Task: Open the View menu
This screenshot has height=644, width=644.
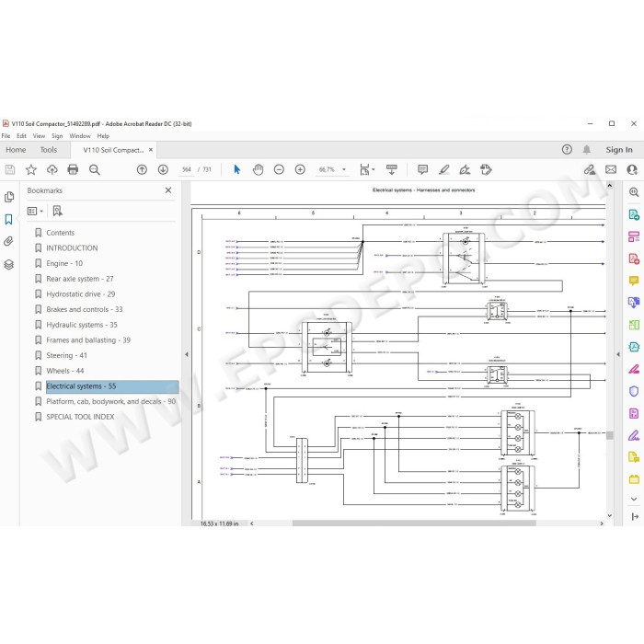Action: pos(39,136)
